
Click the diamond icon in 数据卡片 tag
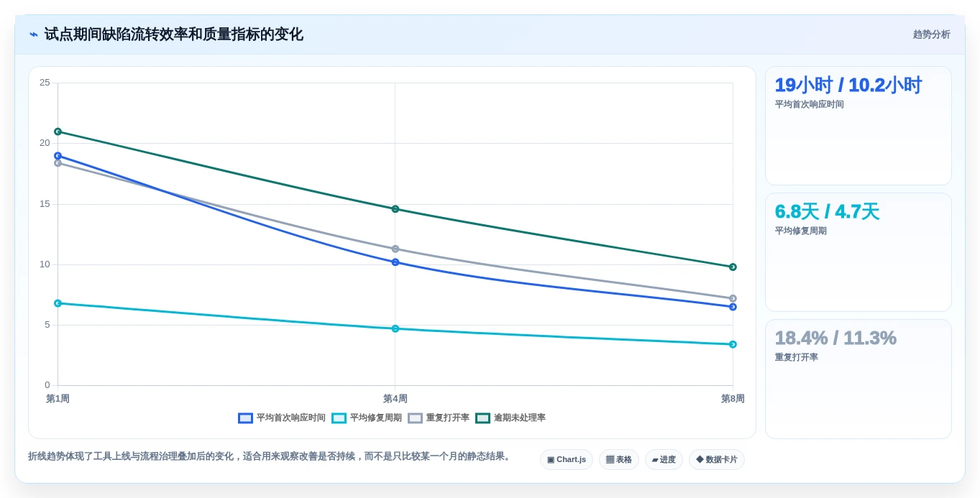coord(700,459)
